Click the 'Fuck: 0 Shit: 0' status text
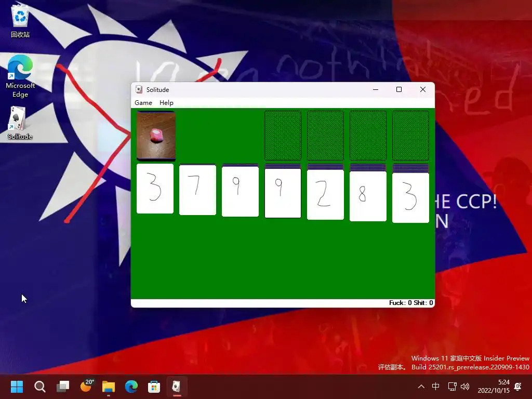Viewport: 532px width, 399px height. pyautogui.click(x=411, y=303)
